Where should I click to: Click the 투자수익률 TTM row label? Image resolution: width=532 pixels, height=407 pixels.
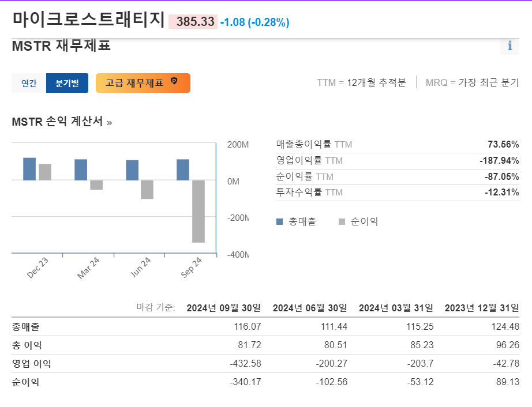point(309,192)
